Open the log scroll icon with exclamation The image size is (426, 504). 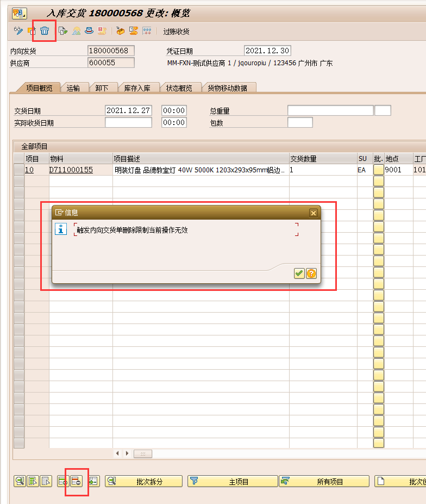102,31
